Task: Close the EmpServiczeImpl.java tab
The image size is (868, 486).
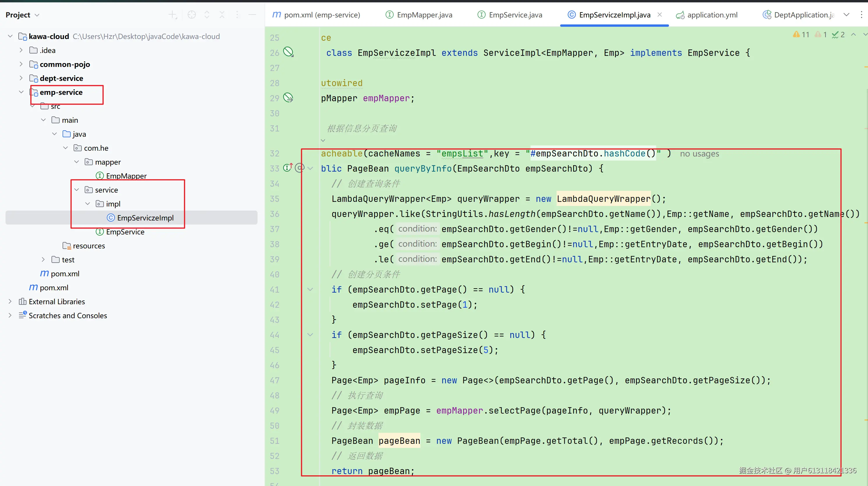Action: click(x=660, y=15)
